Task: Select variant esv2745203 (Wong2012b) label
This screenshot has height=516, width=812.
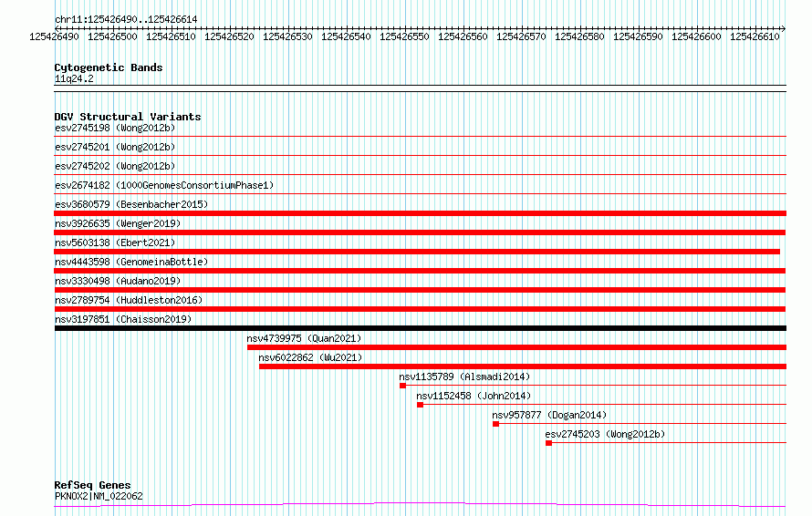Action: [x=605, y=434]
